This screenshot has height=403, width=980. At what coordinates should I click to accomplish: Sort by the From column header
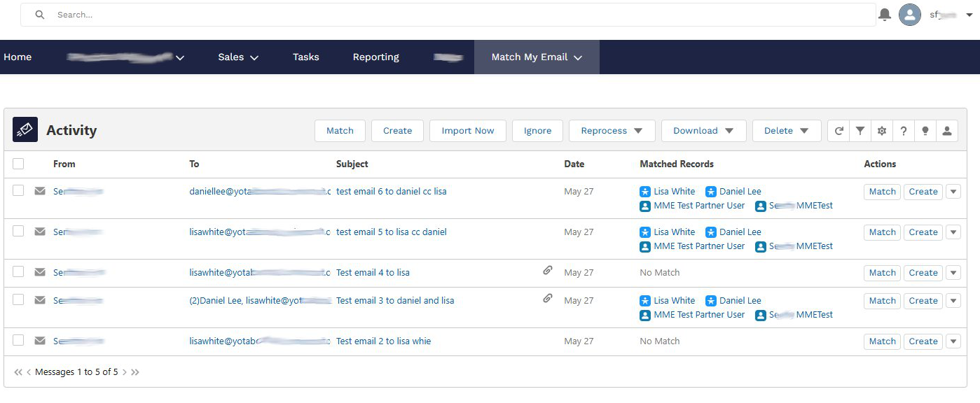pyautogui.click(x=64, y=164)
